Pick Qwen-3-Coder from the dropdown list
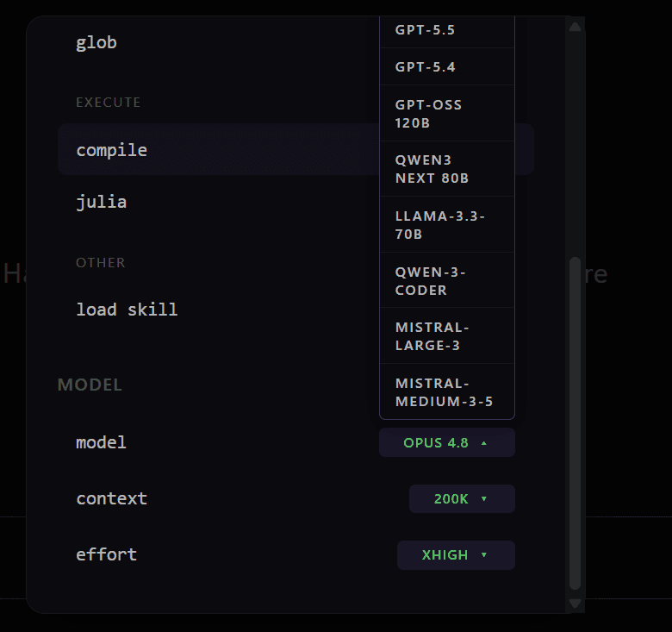This screenshot has height=632, width=672. coord(447,280)
